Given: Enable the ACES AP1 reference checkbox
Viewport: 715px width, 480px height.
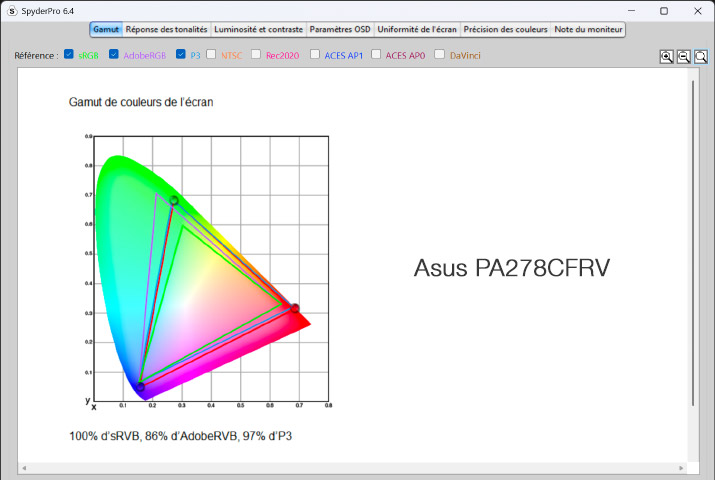Looking at the screenshot, I should (x=315, y=54).
